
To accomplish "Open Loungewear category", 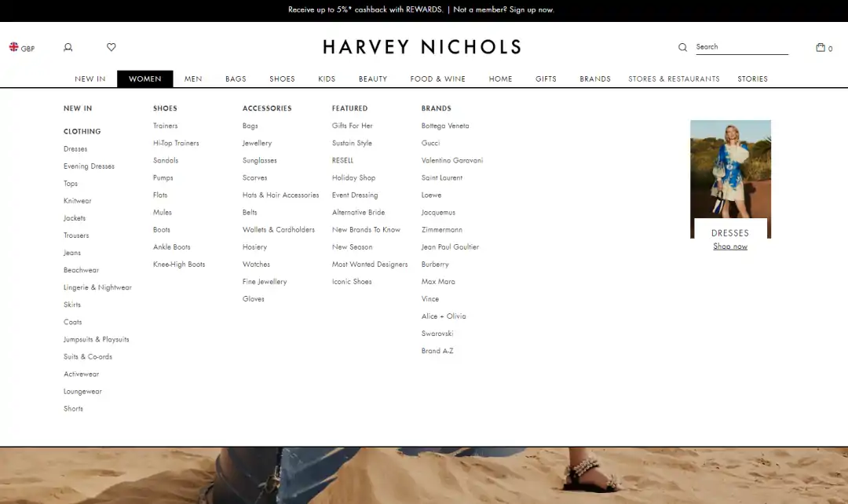I will coord(82,392).
